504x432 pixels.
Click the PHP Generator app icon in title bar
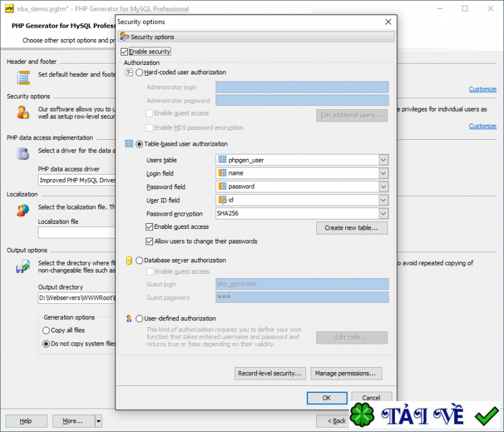pos(9,8)
